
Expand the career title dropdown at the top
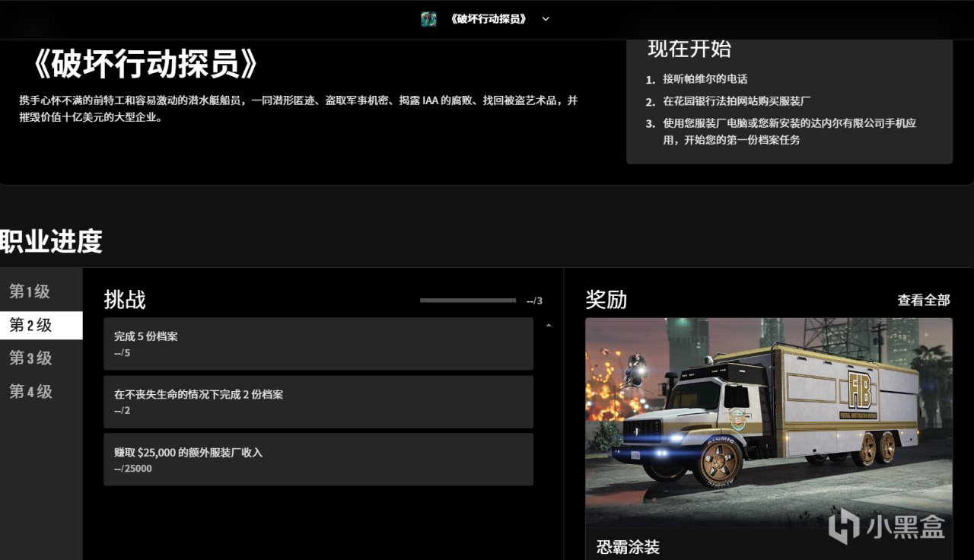545,19
